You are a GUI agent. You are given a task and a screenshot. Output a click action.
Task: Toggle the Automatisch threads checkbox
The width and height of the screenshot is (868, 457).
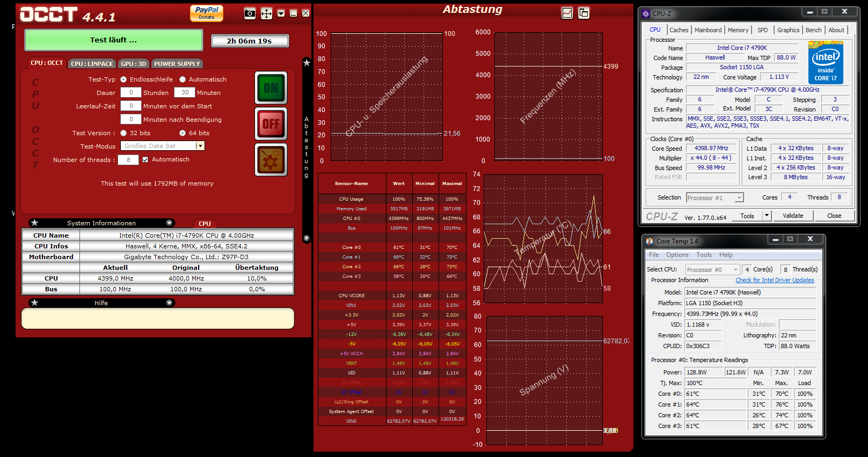[145, 159]
